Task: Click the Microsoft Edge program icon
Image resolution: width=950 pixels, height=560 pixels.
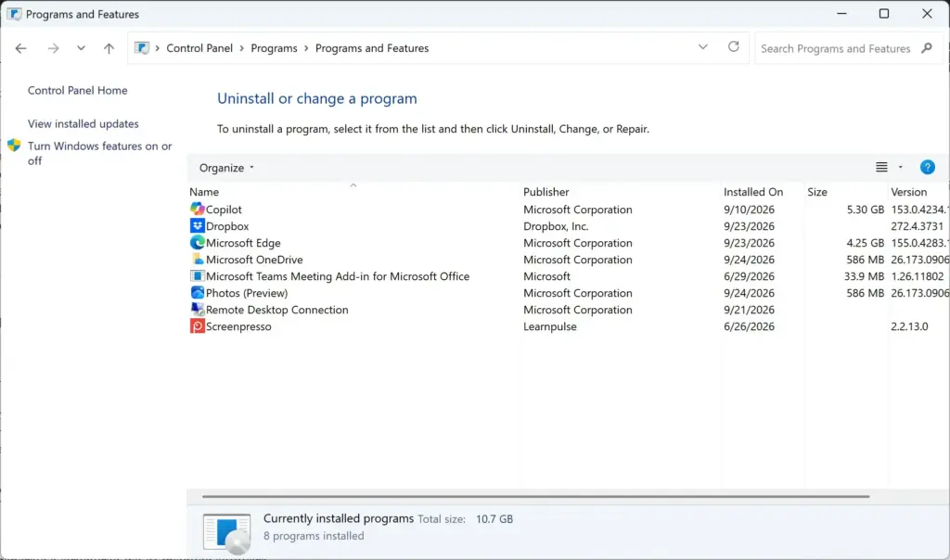Action: 197,242
